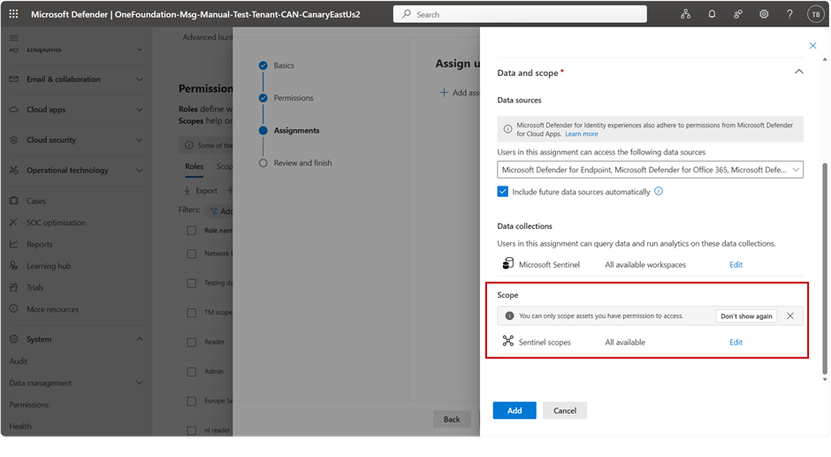Image resolution: width=831 pixels, height=457 pixels.
Task: Click the Cloud apps cloud icon
Action: click(14, 109)
